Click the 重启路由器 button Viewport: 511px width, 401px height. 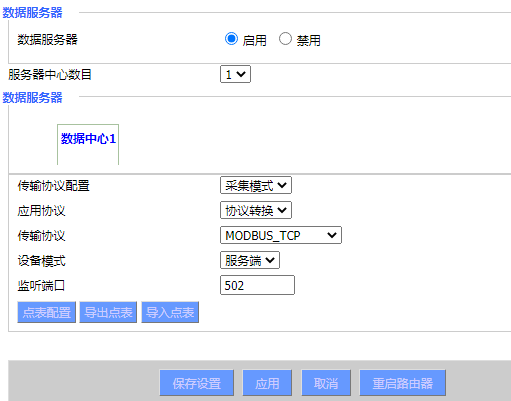[x=403, y=383]
